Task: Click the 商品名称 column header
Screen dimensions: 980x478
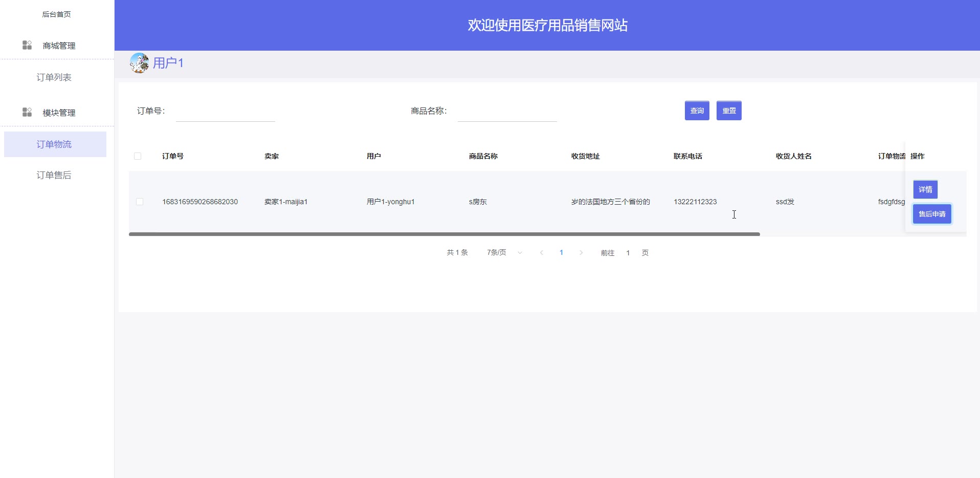Action: (483, 156)
